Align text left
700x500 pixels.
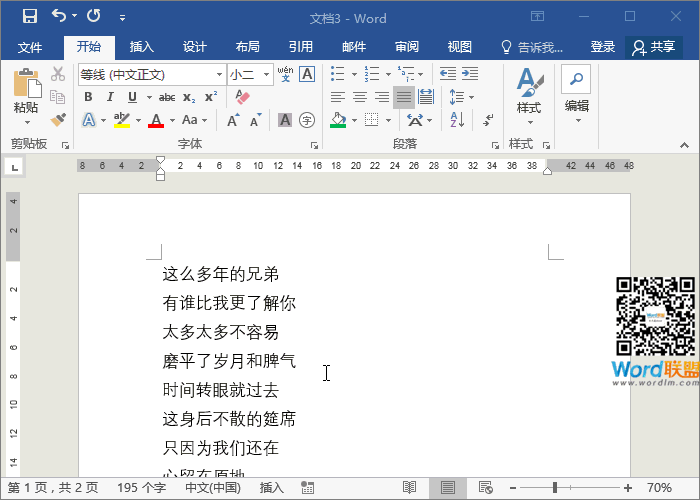click(338, 97)
